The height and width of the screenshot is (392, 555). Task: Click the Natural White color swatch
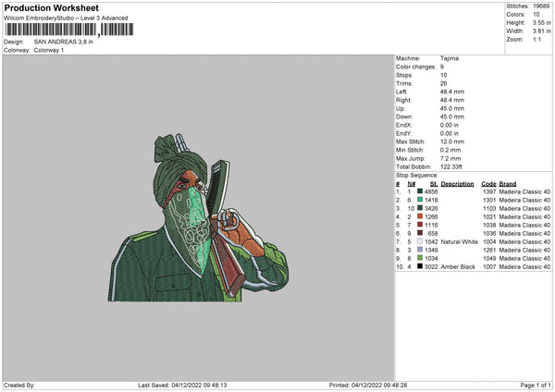[420, 241]
